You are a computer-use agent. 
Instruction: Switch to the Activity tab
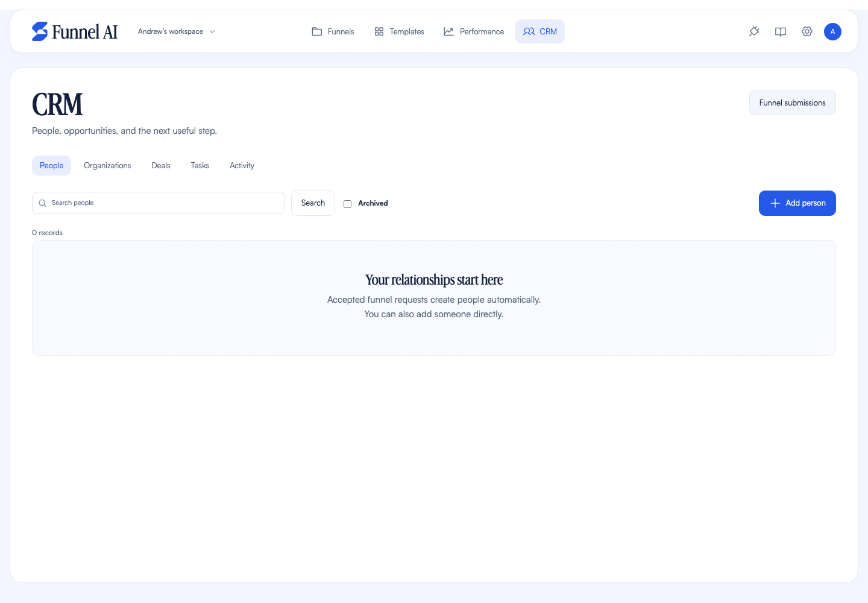[x=242, y=166]
